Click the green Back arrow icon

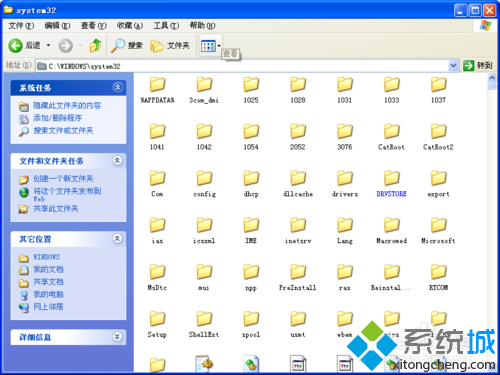[x=15, y=45]
